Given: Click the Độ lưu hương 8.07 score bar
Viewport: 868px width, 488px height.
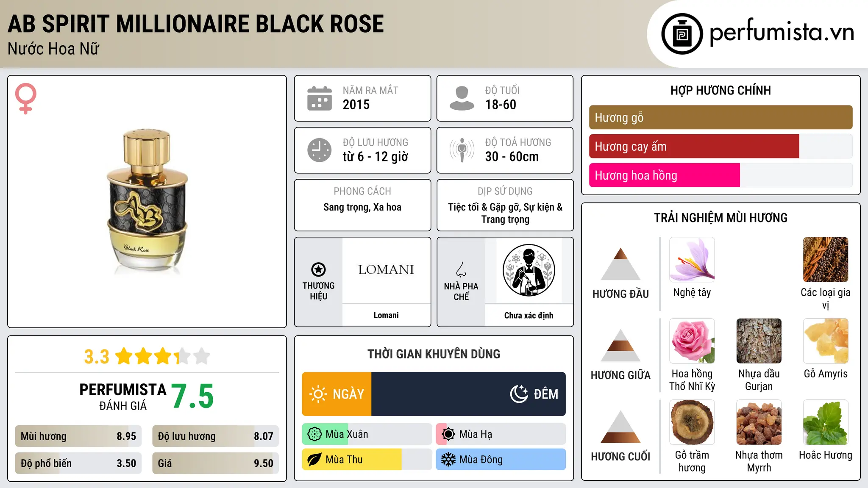Looking at the screenshot, I should click(x=215, y=436).
